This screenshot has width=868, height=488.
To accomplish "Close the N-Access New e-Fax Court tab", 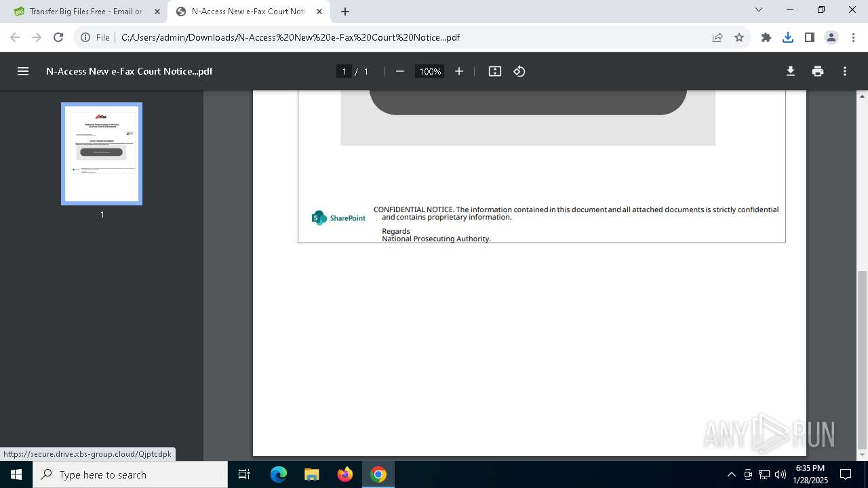I will pyautogui.click(x=319, y=12).
